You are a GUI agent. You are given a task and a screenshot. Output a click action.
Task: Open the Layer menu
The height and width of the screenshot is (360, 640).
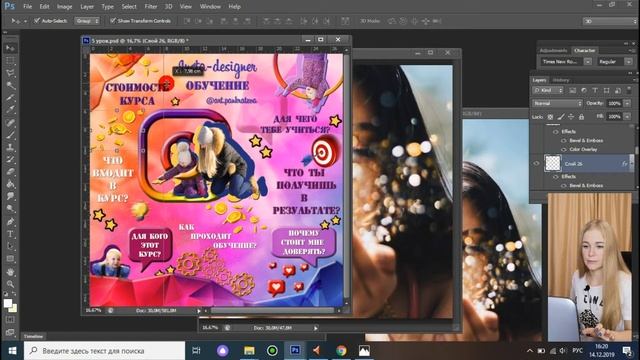[x=87, y=7]
